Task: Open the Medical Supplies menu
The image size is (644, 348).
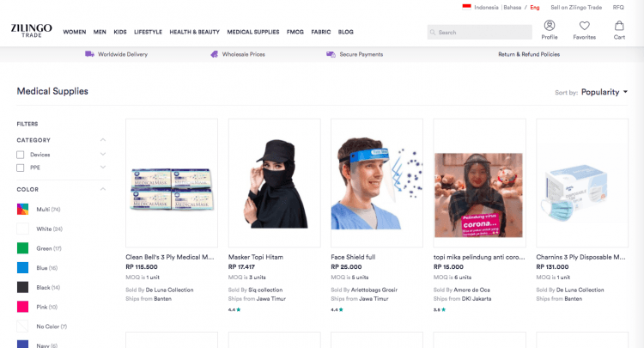Action: (253, 32)
